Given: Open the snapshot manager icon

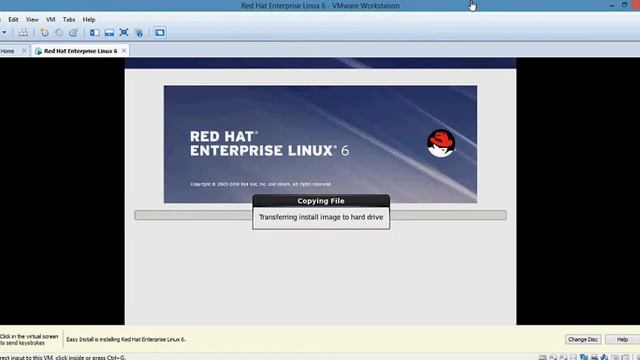Looking at the screenshot, I should coord(73,33).
